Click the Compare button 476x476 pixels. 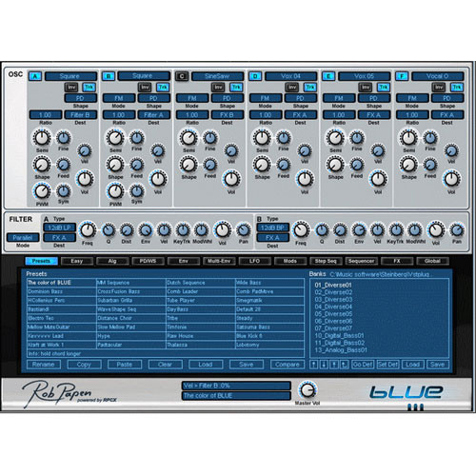(x=288, y=365)
